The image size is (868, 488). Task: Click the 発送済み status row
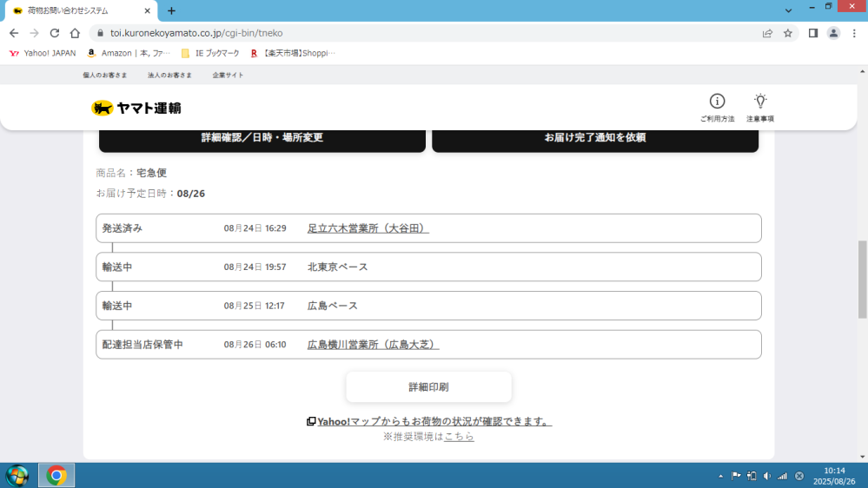point(428,228)
